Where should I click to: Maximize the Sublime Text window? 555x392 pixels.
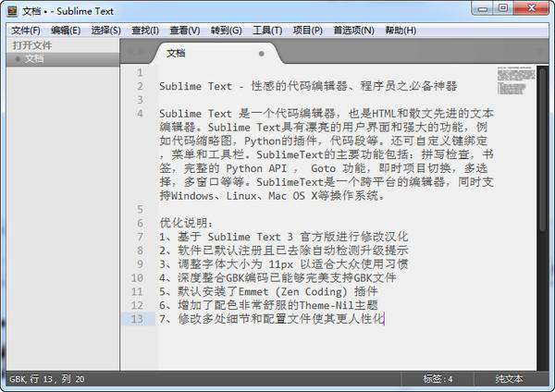click(502, 8)
